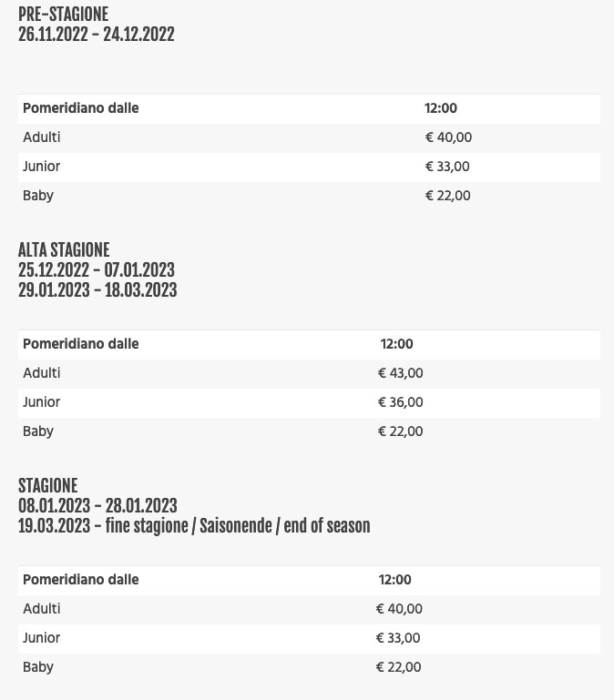The width and height of the screenshot is (614, 700).
Task: Click the Adulti price € 43,00
Action: 400,373
